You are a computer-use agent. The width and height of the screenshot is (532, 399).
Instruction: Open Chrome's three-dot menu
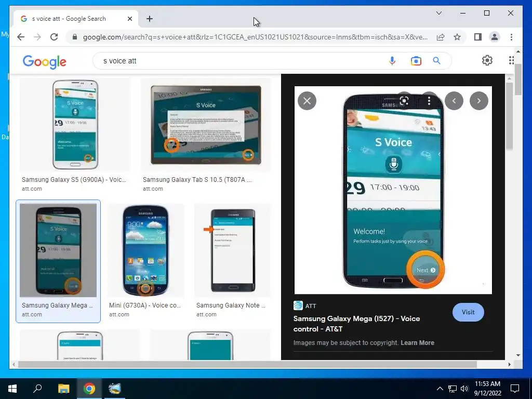pos(511,37)
